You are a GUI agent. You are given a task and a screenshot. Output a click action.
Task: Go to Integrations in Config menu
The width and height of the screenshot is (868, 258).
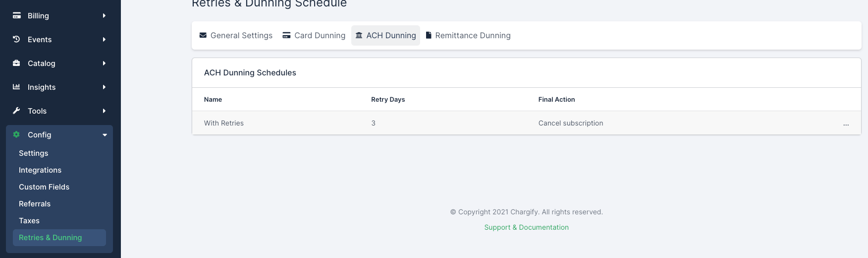40,170
